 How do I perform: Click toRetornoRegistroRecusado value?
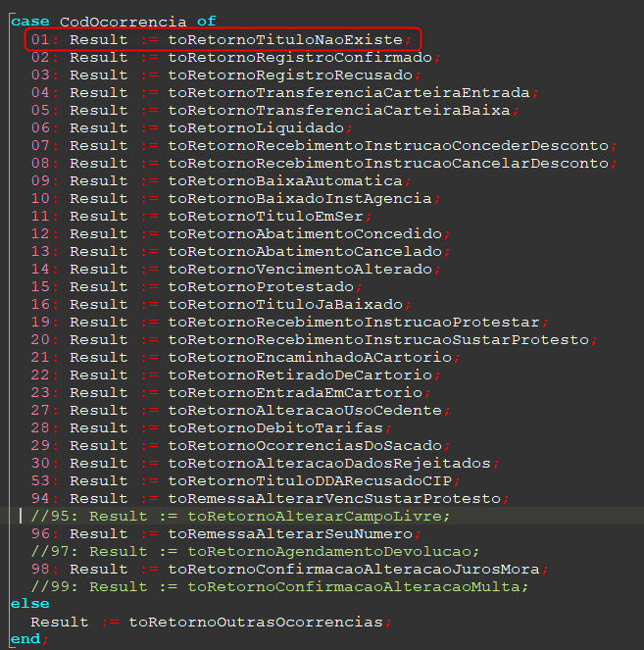tap(290, 75)
